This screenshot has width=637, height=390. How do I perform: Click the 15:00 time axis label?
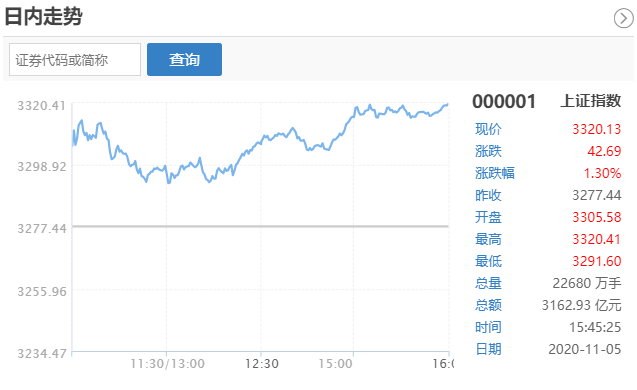click(x=335, y=364)
